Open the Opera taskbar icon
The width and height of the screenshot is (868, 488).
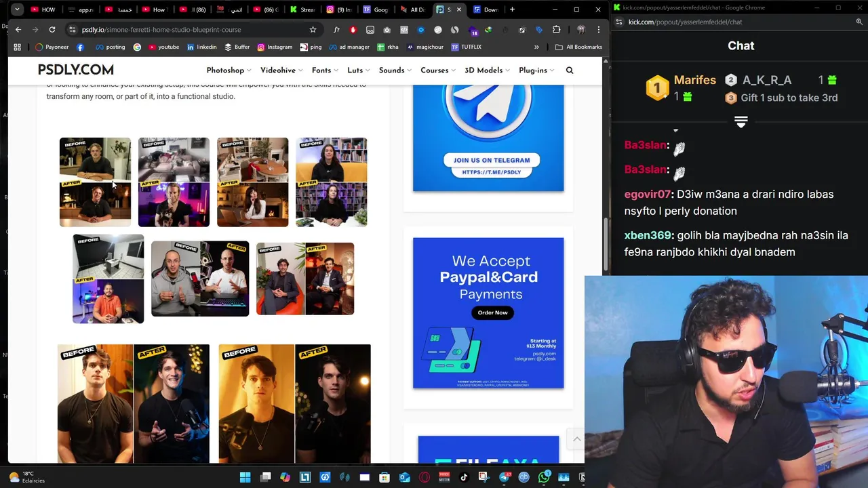point(425,477)
